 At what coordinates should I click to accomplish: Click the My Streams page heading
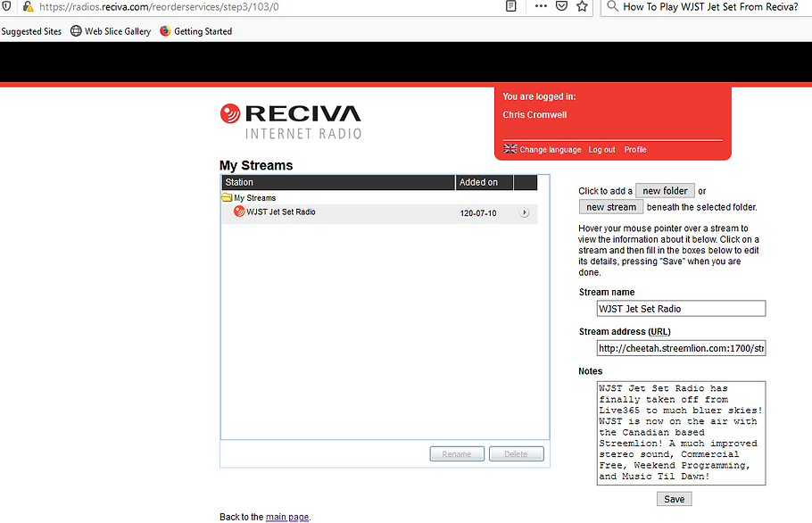tap(256, 165)
